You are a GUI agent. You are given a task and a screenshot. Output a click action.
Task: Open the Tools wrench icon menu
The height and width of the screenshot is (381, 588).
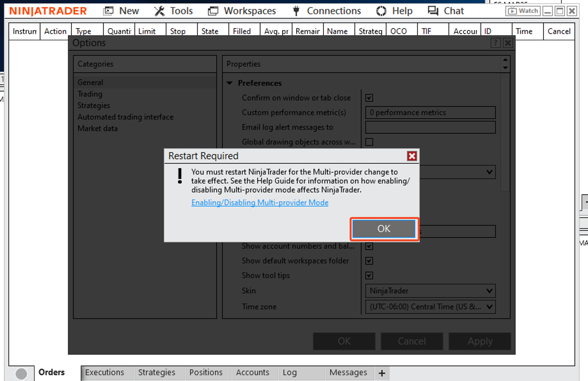[159, 11]
